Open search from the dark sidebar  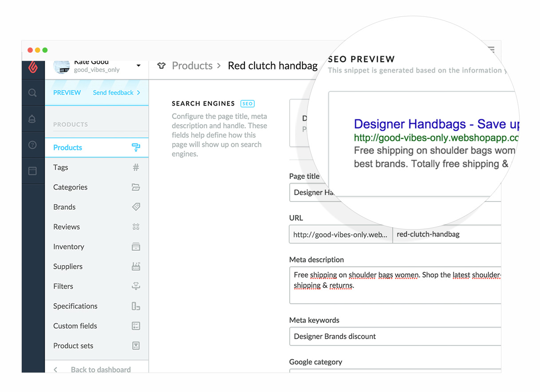(x=32, y=93)
